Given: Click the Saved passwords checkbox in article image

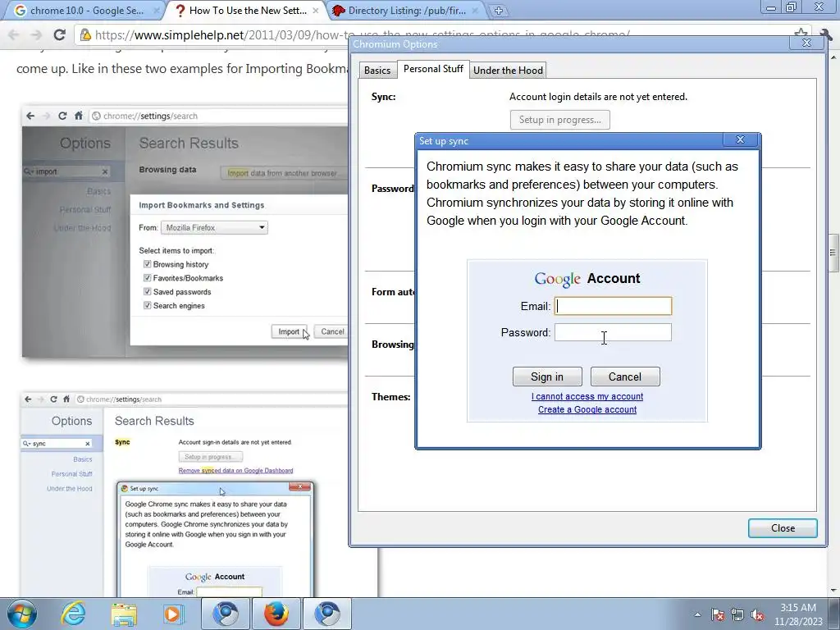Looking at the screenshot, I should pyautogui.click(x=148, y=292).
